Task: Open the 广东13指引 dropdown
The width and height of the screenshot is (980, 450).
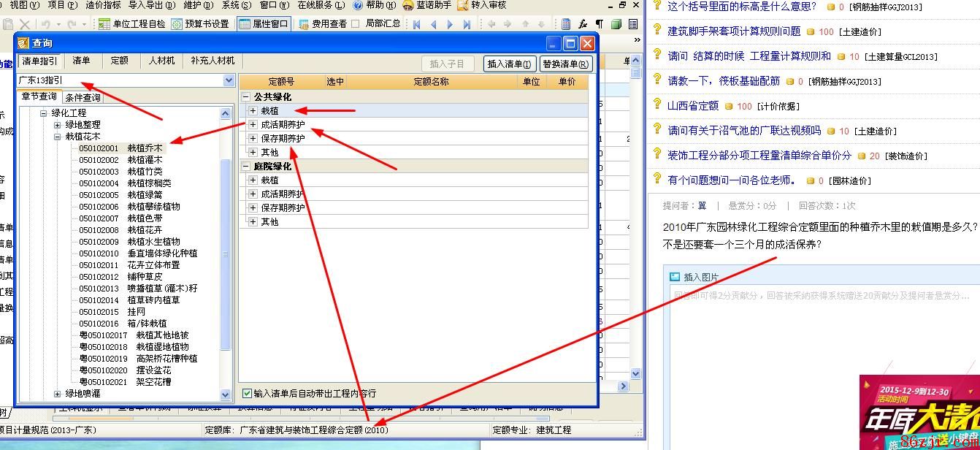Action: pyautogui.click(x=229, y=80)
